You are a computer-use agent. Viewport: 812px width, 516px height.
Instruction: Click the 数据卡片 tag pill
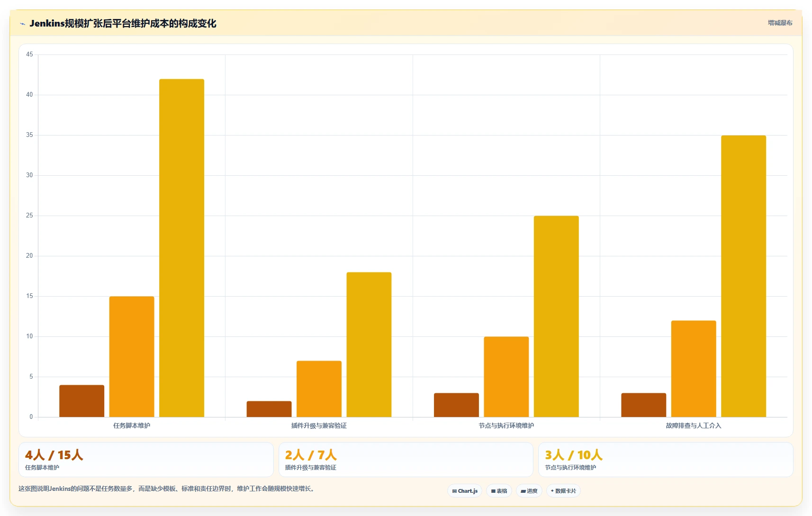click(x=563, y=491)
